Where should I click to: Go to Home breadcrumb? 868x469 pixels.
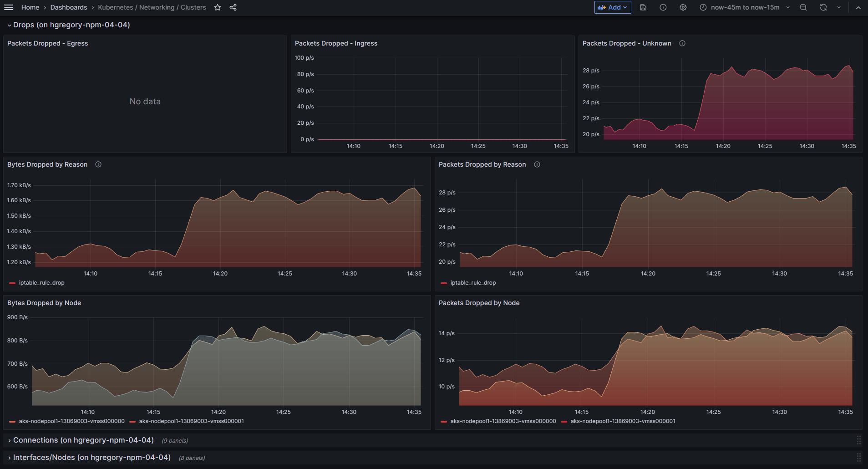pos(30,7)
